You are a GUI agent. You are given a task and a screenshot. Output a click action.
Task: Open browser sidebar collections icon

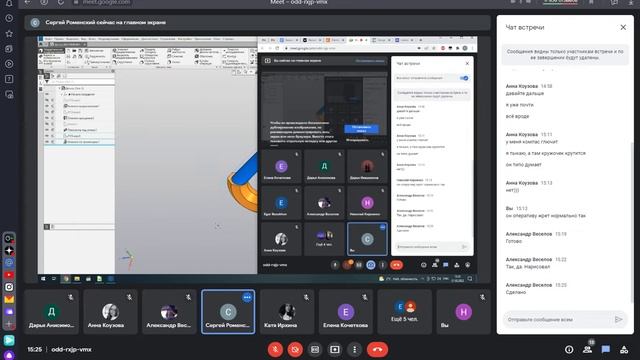pyautogui.click(x=9, y=49)
